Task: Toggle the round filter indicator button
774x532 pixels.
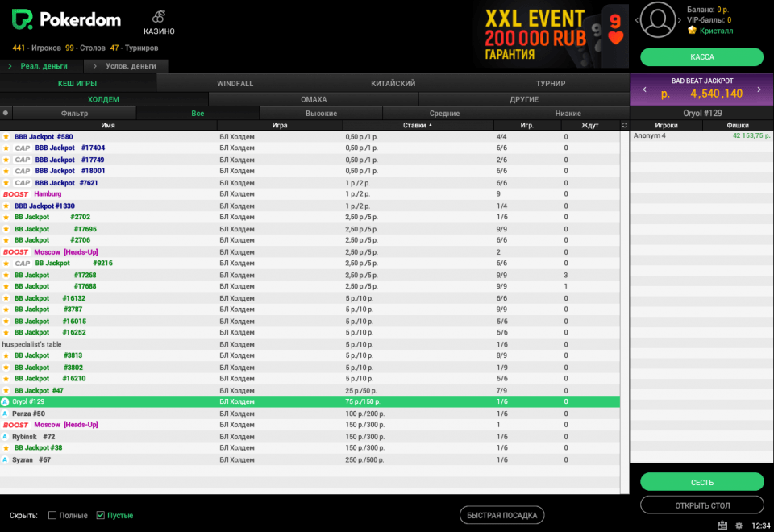Action: [x=6, y=114]
